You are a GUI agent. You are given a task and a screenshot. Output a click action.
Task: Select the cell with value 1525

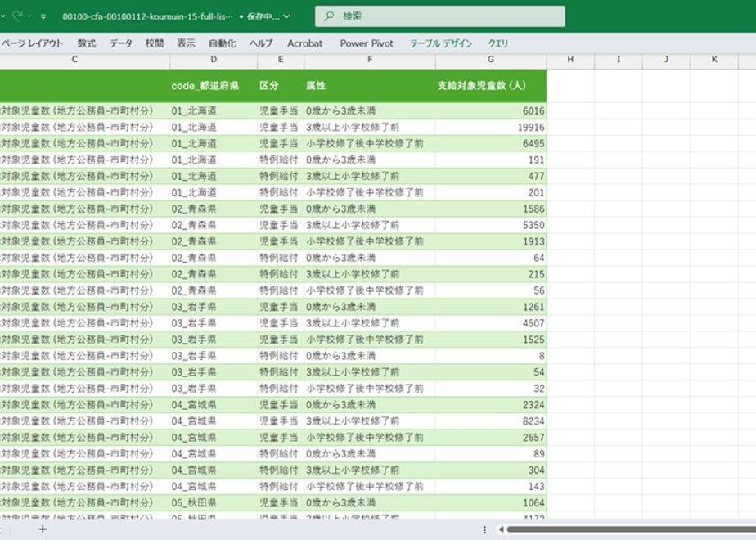pos(491,340)
